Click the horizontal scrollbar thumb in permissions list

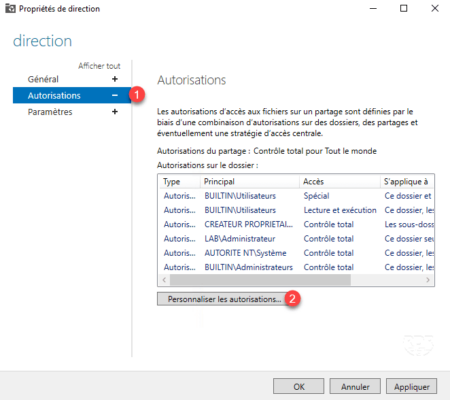[260, 280]
